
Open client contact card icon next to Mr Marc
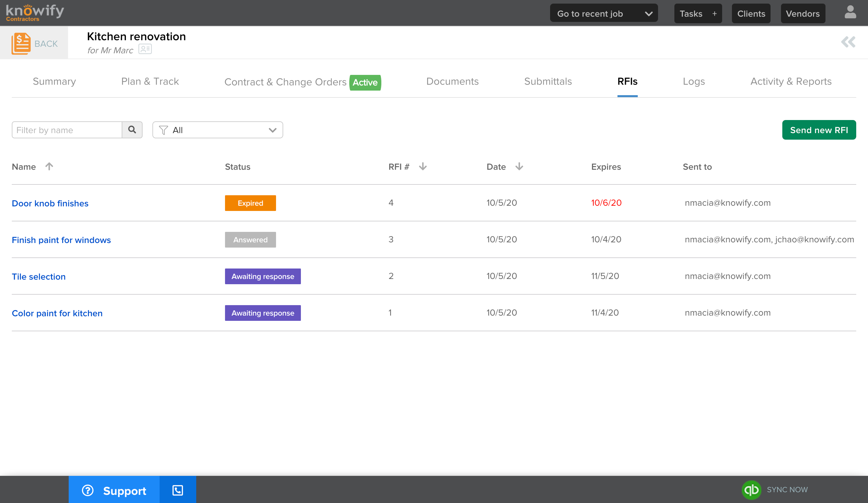pyautogui.click(x=145, y=49)
